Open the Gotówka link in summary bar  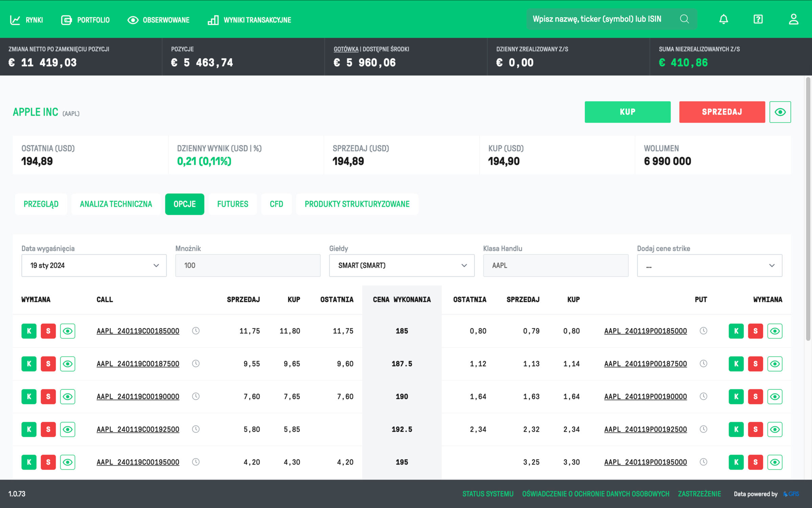pos(346,49)
